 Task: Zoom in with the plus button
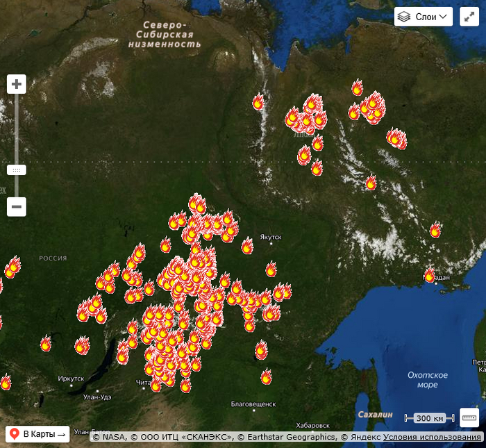[x=17, y=84]
